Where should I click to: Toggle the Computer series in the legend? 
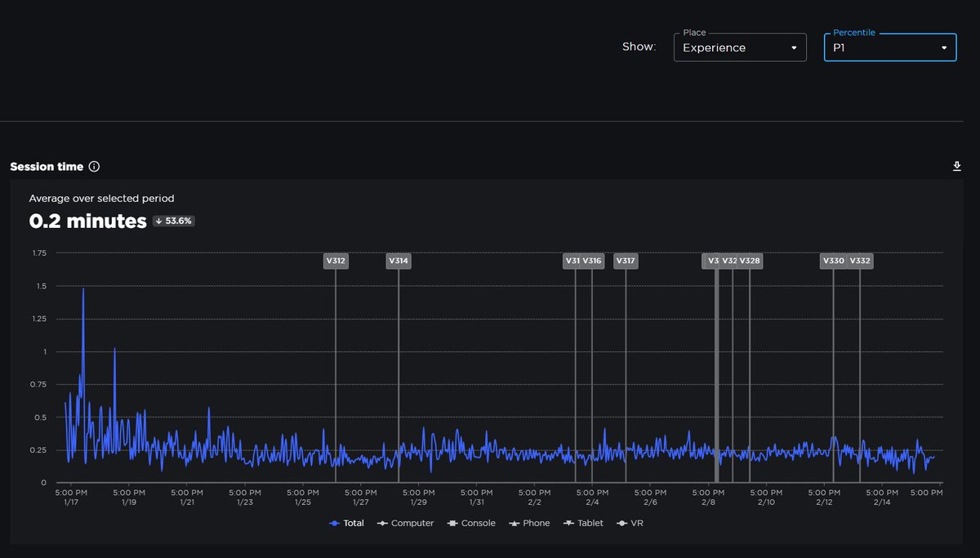click(x=405, y=523)
